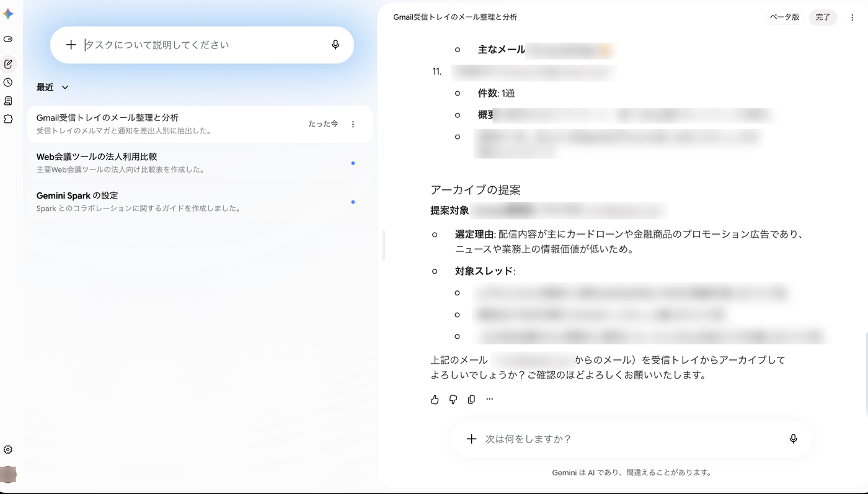Click microphone in 次は何をしますか box

point(793,439)
